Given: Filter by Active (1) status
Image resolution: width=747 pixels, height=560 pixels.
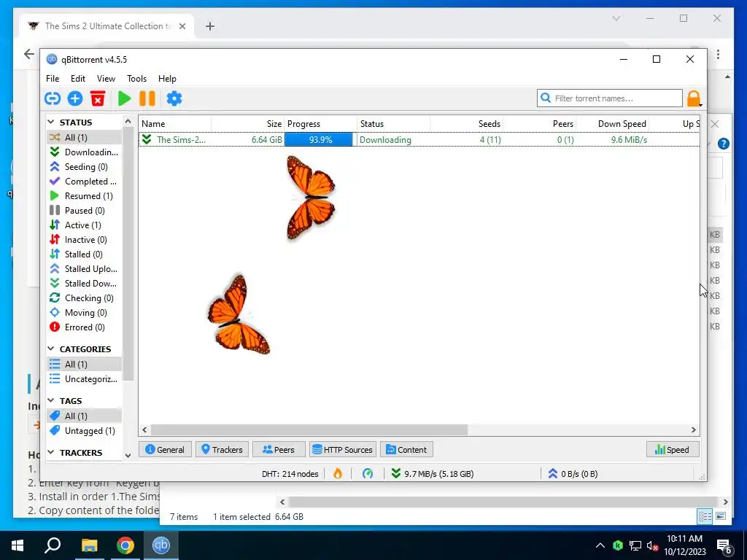Looking at the screenshot, I should 84,225.
